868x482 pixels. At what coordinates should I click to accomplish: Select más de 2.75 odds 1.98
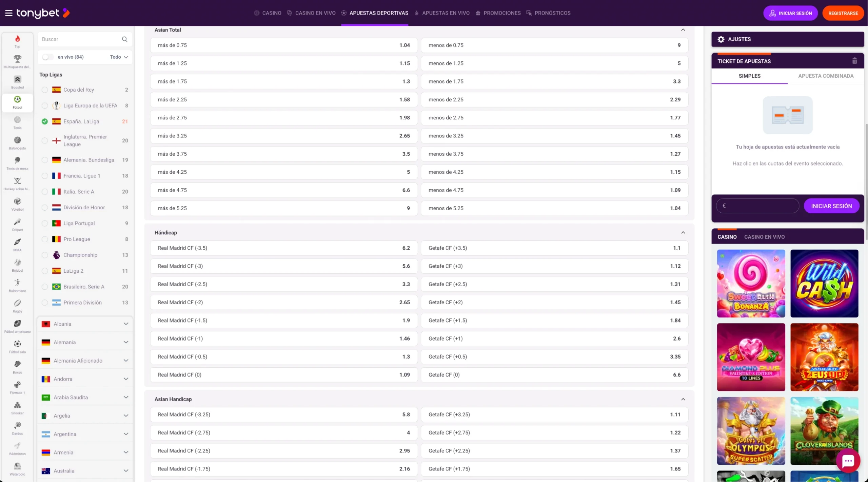point(284,118)
